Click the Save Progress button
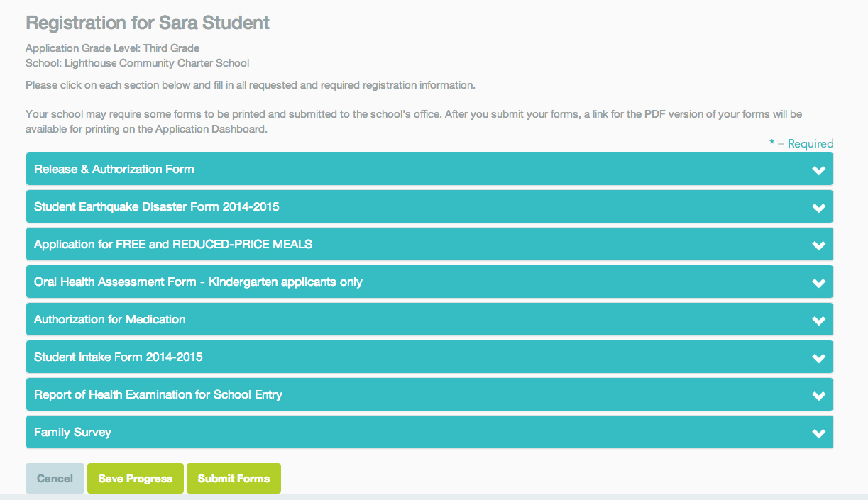This screenshot has width=868, height=500. [x=135, y=478]
